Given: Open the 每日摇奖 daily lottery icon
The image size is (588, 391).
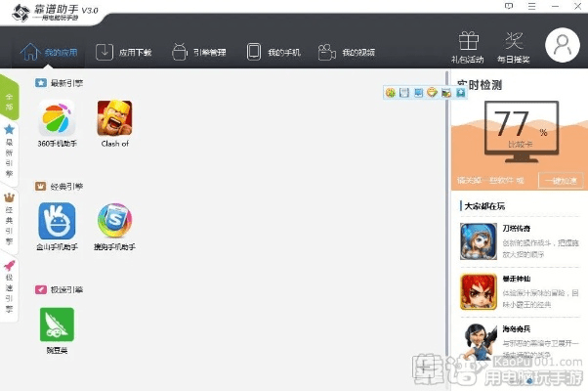Looking at the screenshot, I should click(514, 45).
